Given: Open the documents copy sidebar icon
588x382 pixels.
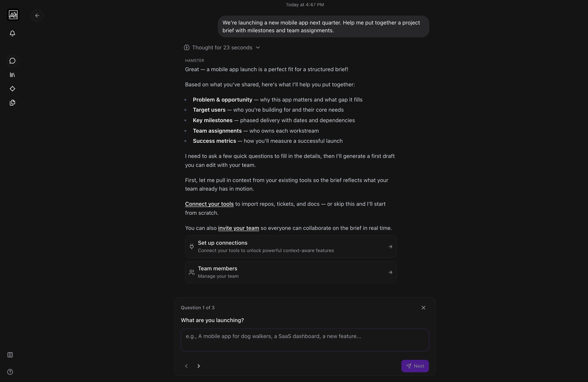Looking at the screenshot, I should [12, 103].
